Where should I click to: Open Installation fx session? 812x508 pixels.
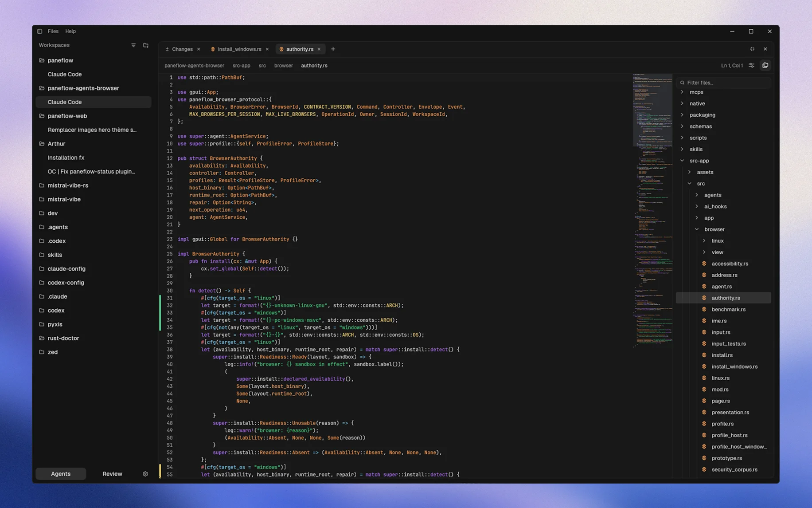tap(66, 158)
